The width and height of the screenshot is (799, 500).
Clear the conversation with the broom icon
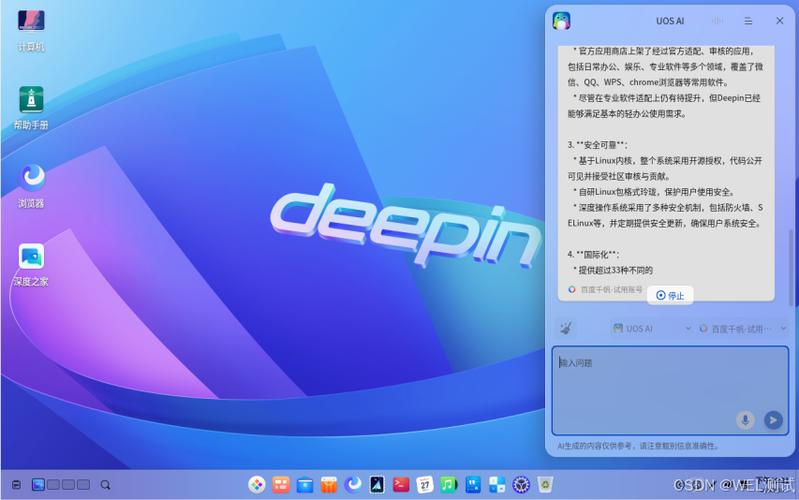point(566,328)
